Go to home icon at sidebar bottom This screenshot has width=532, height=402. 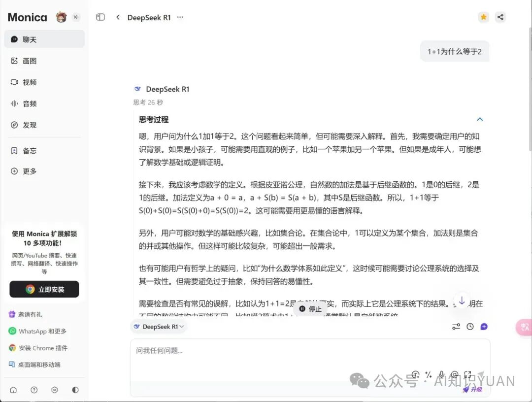point(13,390)
